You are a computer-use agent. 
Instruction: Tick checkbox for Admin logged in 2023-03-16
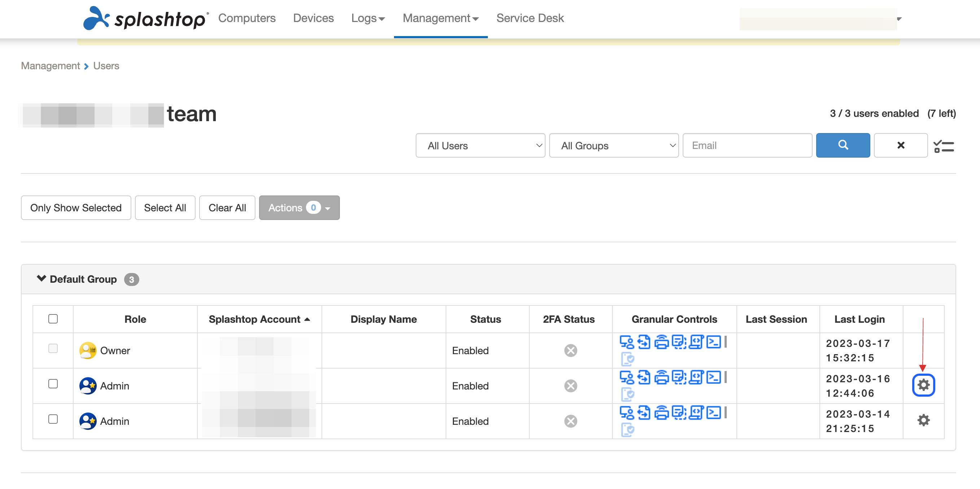point(53,384)
